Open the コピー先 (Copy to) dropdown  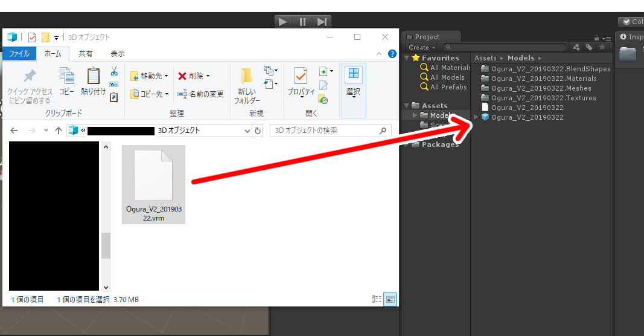149,94
